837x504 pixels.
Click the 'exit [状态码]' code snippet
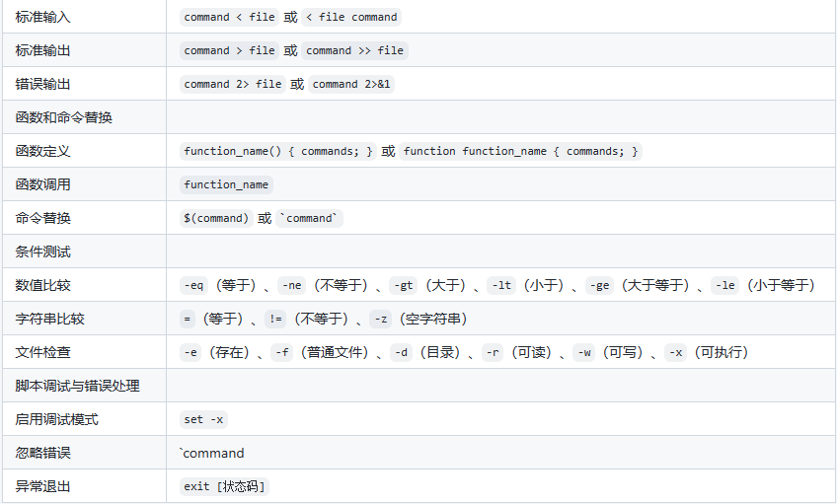[224, 487]
